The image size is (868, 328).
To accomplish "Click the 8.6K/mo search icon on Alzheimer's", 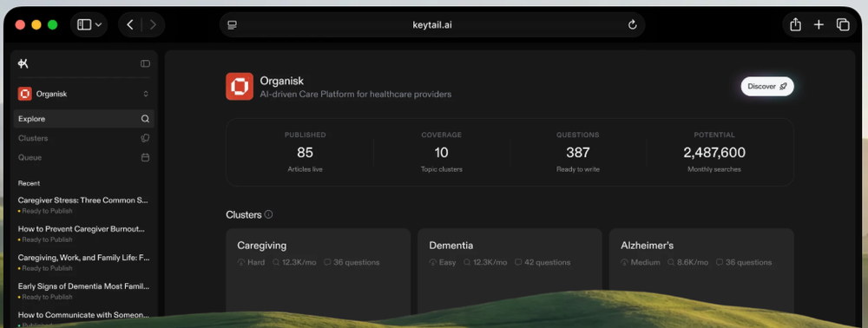I will coord(671,262).
